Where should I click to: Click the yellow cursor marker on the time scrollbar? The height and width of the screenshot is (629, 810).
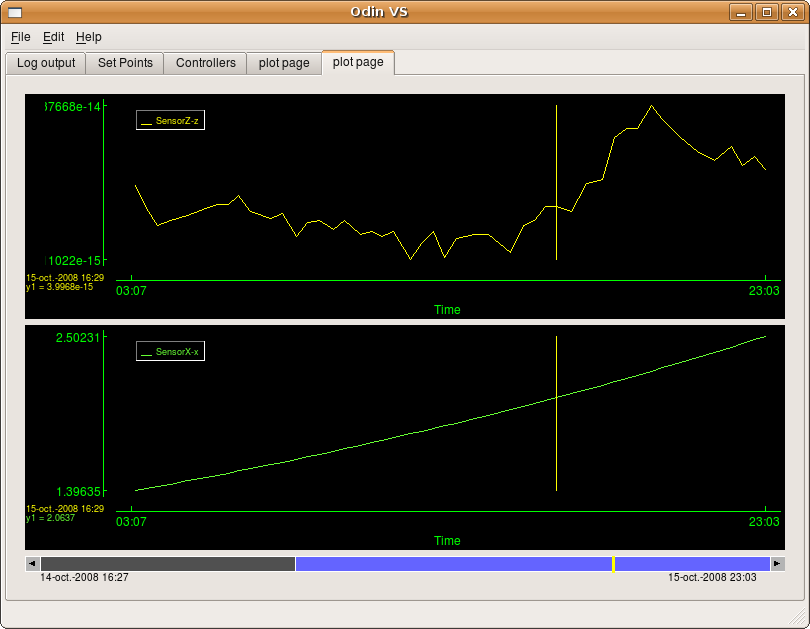point(613,564)
